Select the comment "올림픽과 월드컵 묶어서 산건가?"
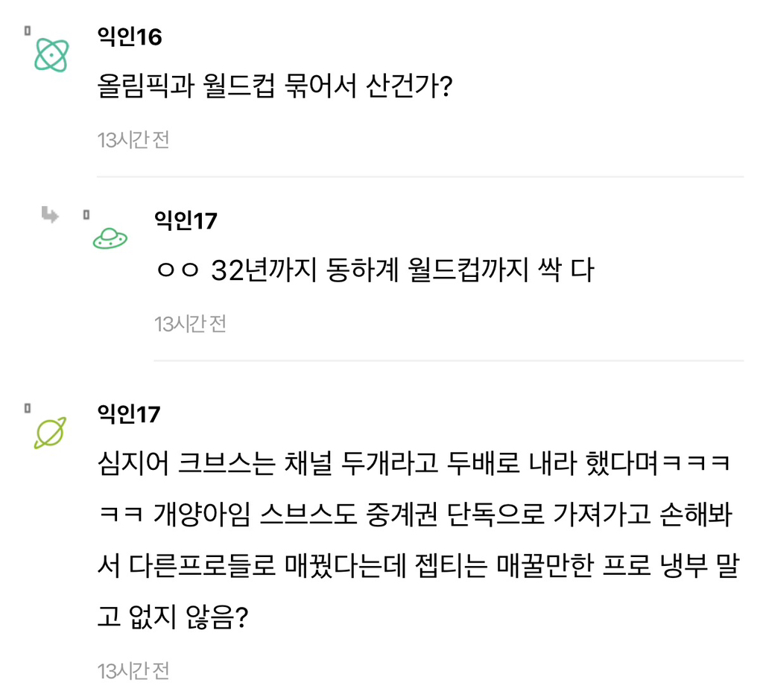This screenshot has height=700, width=763. coord(276,87)
